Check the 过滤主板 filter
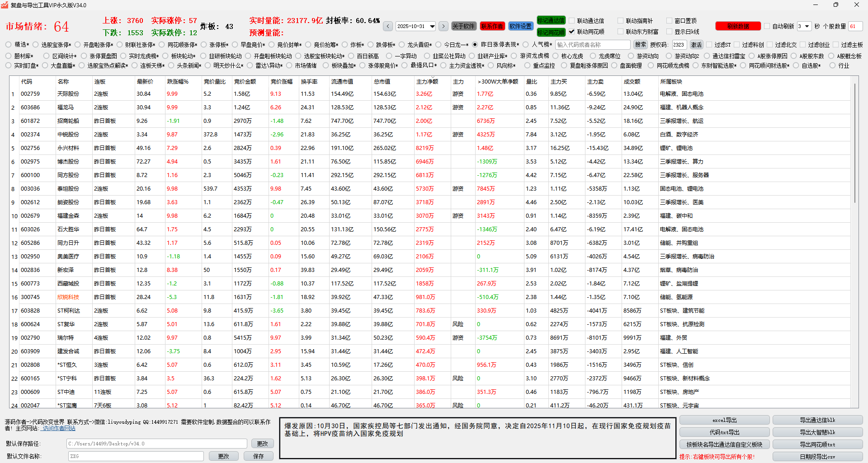This screenshot has height=463, width=868. 836,45
